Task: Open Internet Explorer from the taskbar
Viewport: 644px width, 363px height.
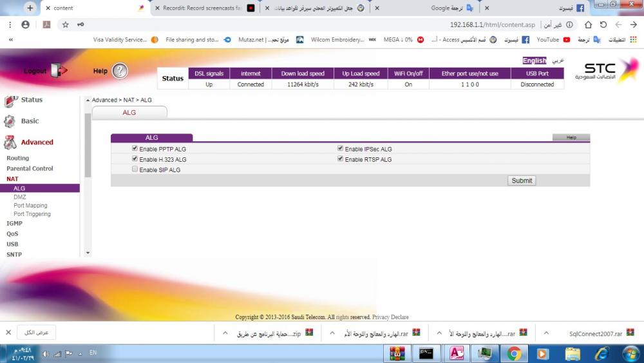Action: (x=602, y=353)
